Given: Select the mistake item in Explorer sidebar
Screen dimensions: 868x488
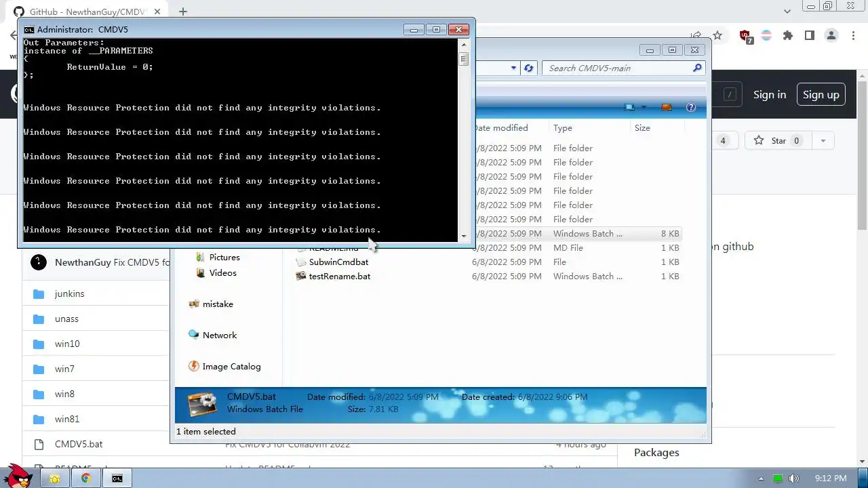Looking at the screenshot, I should pyautogui.click(x=218, y=304).
